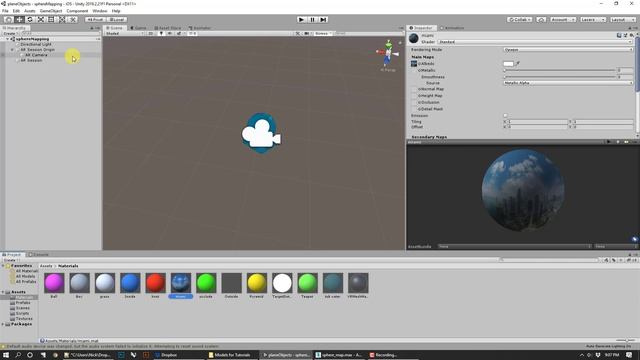Click the cloud services icon
The image size is (640, 360).
tap(541, 19)
